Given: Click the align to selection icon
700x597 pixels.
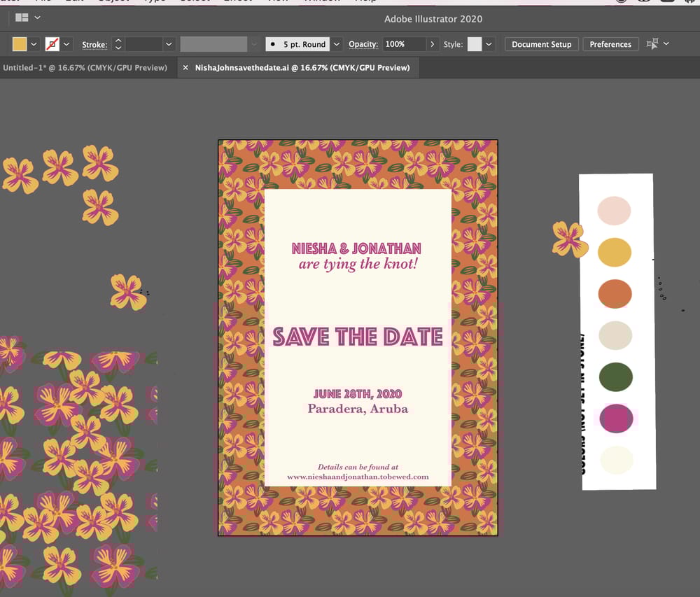Looking at the screenshot, I should click(x=652, y=43).
